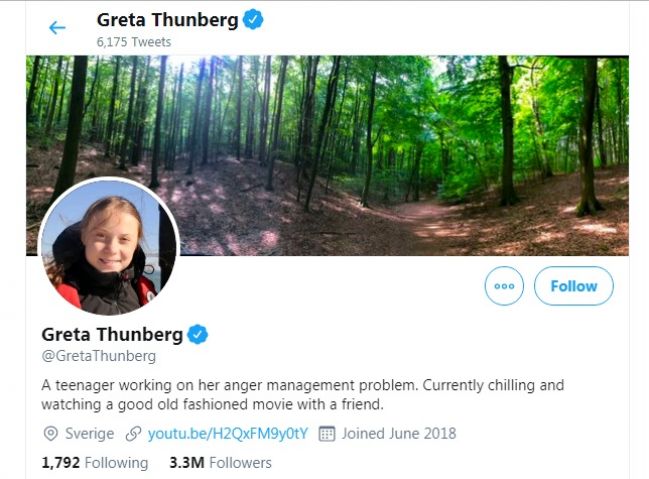Click the chain link icon

pyautogui.click(x=133, y=434)
